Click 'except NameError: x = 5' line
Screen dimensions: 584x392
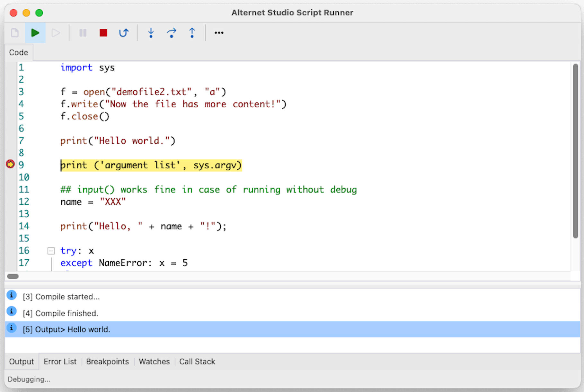[124, 263]
